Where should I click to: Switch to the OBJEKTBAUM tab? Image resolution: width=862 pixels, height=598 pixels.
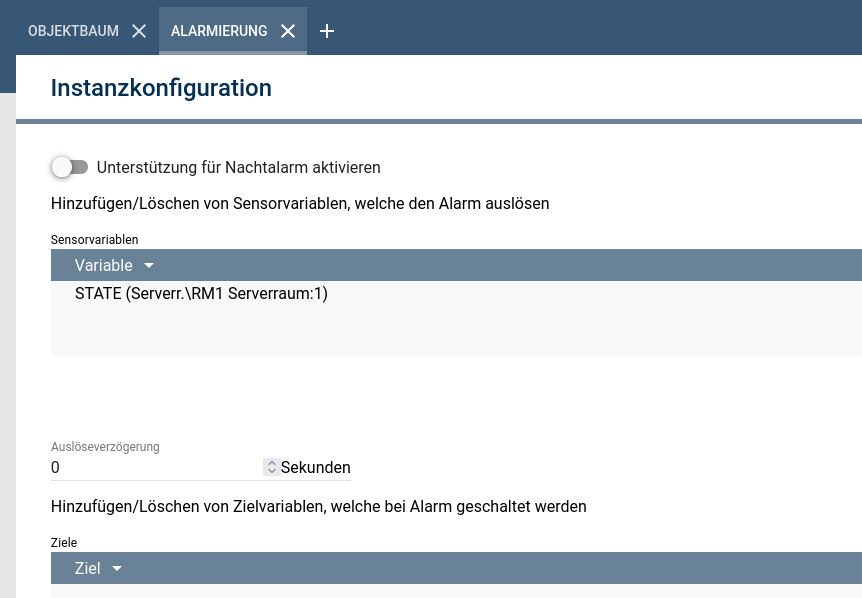[x=73, y=31]
